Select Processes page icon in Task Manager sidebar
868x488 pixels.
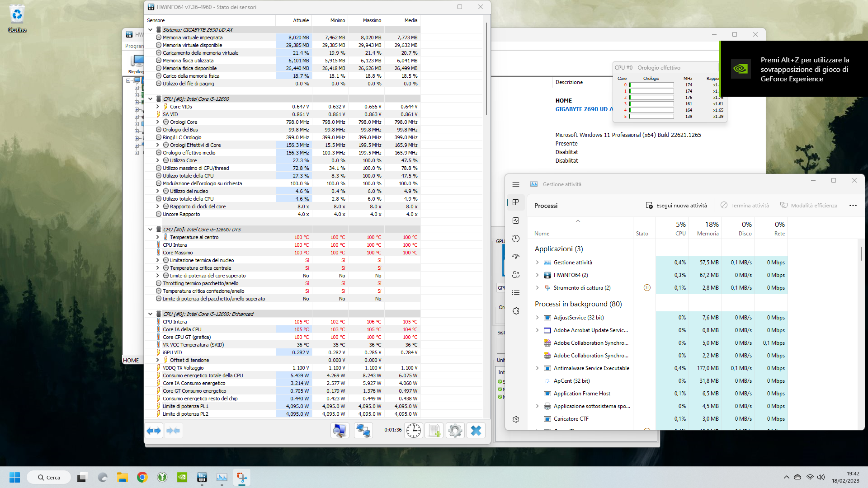coord(516,202)
